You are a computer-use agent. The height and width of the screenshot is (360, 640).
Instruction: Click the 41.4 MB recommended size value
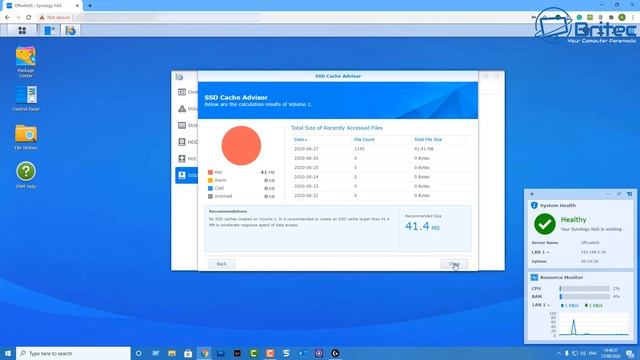pos(422,227)
